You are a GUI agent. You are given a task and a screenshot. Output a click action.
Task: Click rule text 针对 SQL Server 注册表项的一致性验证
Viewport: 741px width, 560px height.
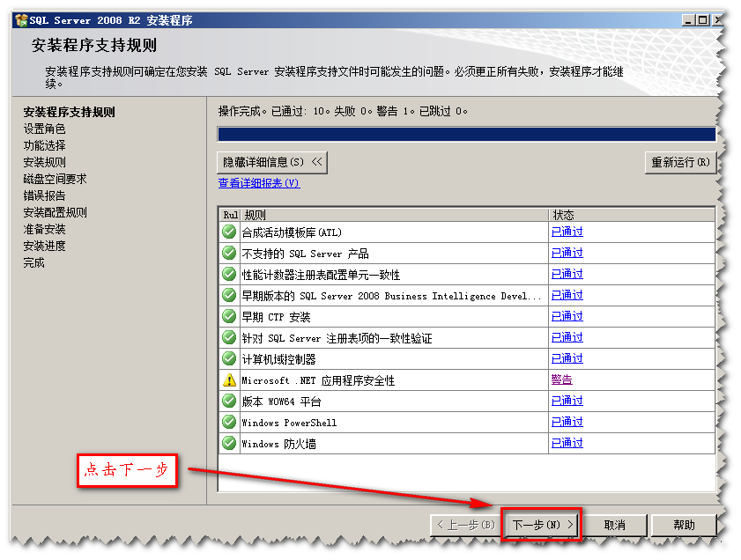coord(337,338)
